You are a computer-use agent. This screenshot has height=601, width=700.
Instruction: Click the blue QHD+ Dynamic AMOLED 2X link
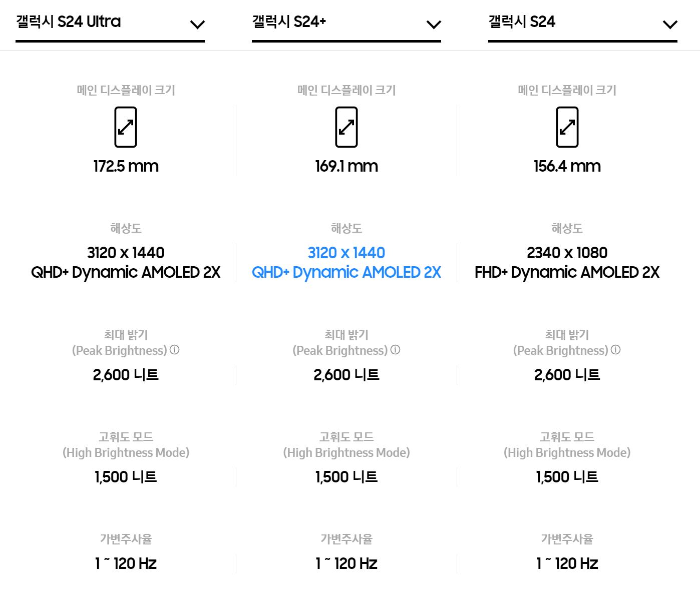click(x=346, y=272)
